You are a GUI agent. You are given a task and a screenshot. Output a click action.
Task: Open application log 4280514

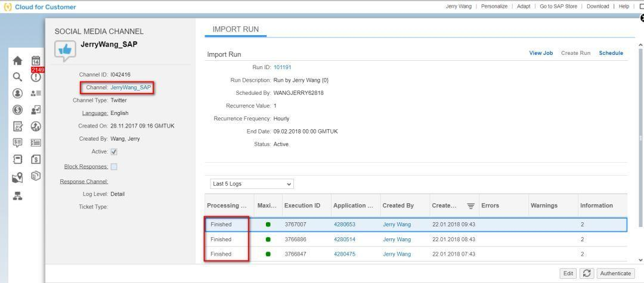tap(344, 240)
